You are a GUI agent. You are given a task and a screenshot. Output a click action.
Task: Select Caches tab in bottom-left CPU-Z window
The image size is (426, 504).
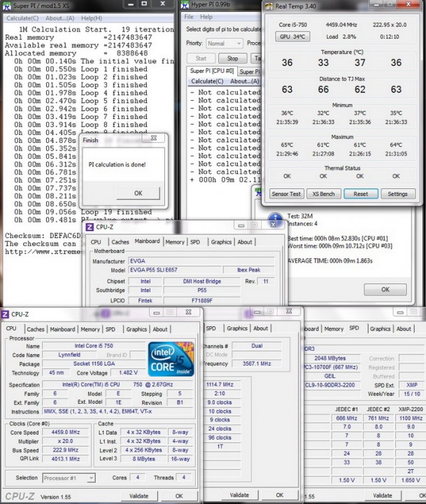coord(36,329)
